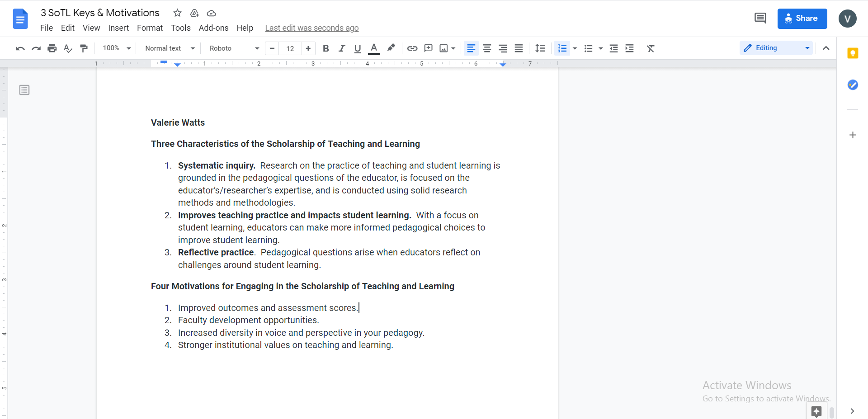
Task: Expand image insert options arrow
Action: point(453,48)
